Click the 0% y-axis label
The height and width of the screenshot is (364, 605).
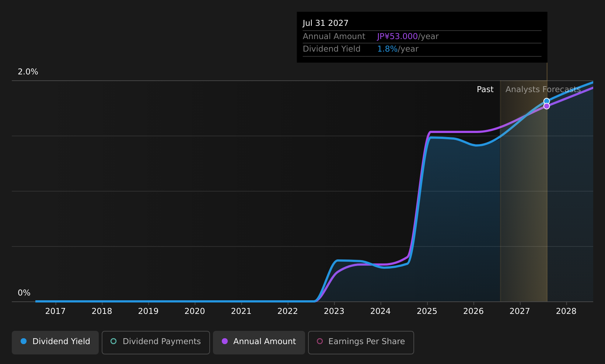pyautogui.click(x=24, y=293)
